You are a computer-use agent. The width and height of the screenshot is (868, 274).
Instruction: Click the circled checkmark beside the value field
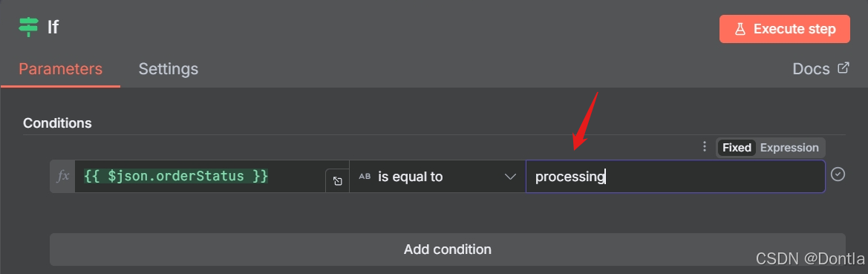click(838, 174)
